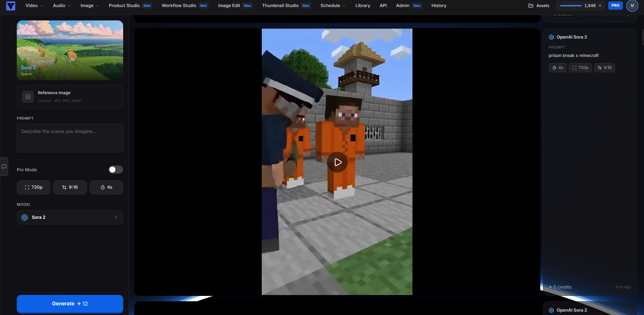Click the app logo in the top-left corner
This screenshot has width=644, height=315.
tap(10, 6)
